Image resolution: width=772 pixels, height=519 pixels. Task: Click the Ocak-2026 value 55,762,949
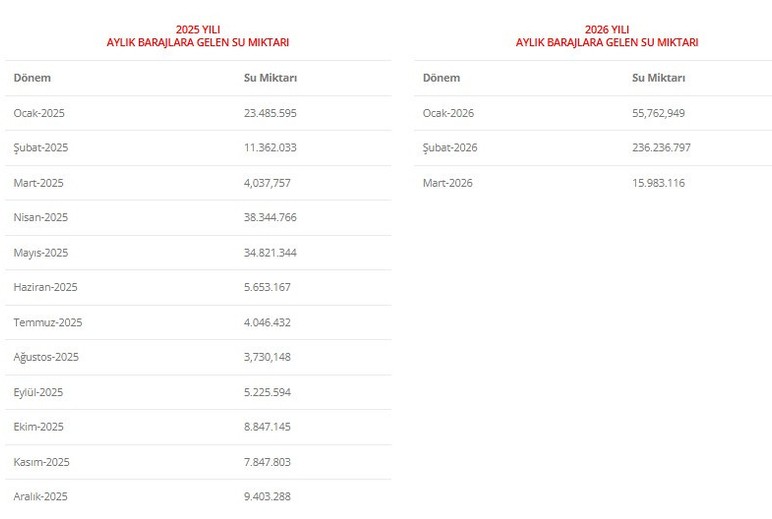tap(659, 113)
